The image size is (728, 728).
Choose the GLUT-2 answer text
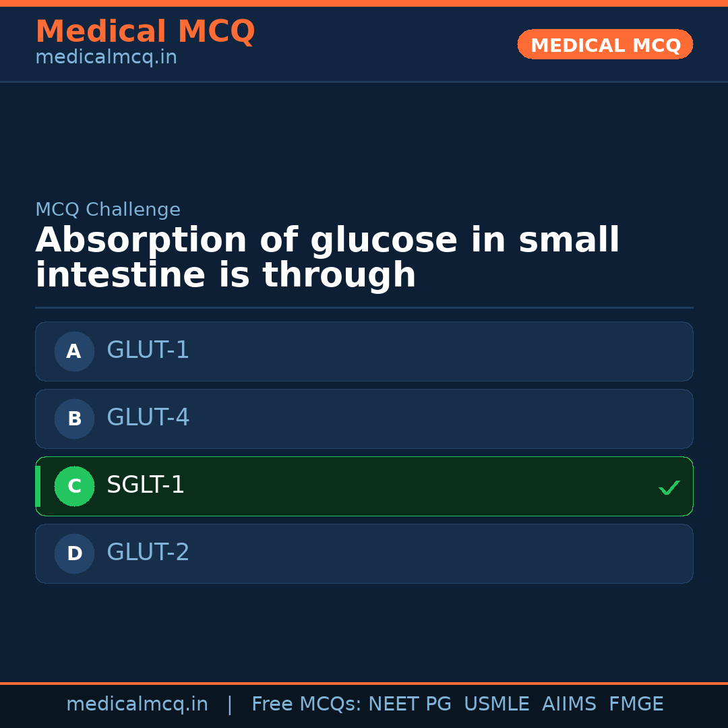(148, 553)
